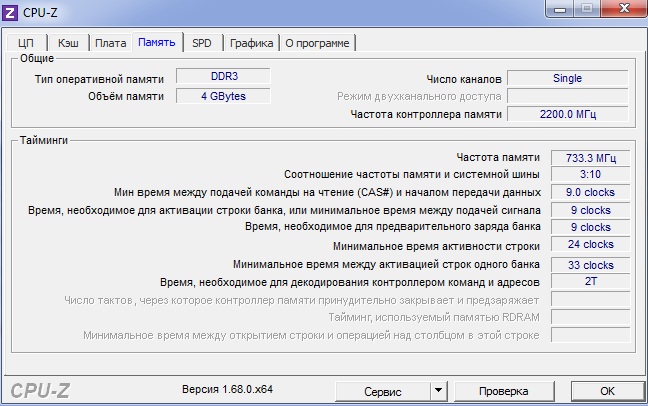Click the 4 GBytes memory size field

coord(224,96)
